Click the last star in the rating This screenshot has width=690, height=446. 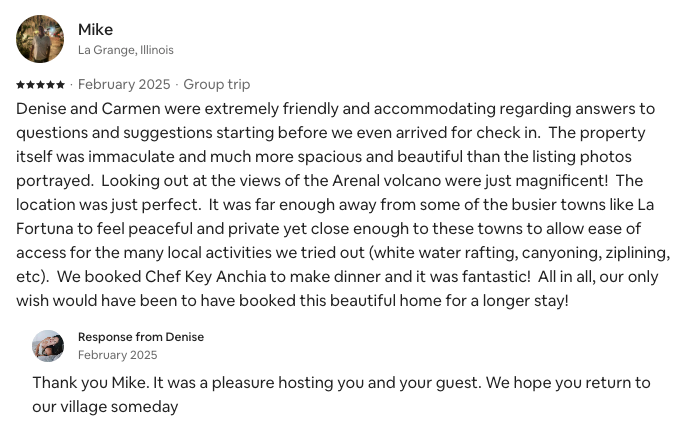click(61, 85)
